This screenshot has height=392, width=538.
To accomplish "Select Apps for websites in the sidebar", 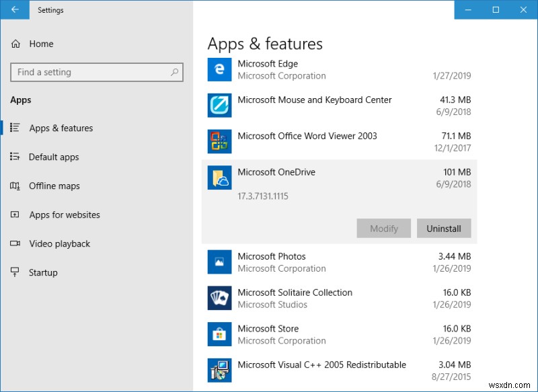I will coord(63,214).
